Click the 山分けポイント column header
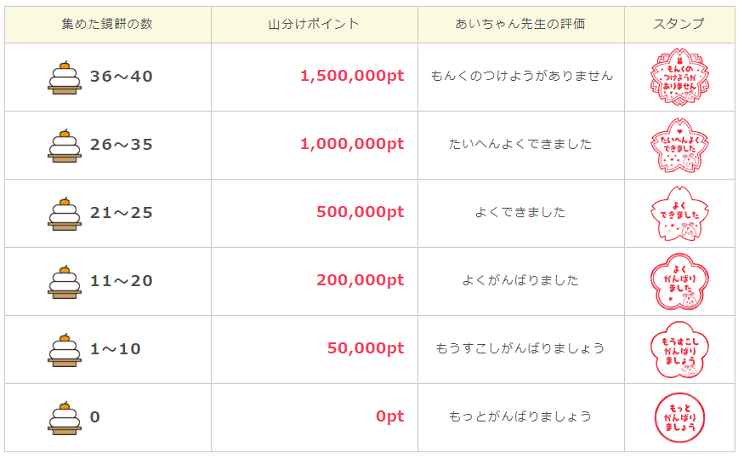The height and width of the screenshot is (459, 744). (x=314, y=24)
